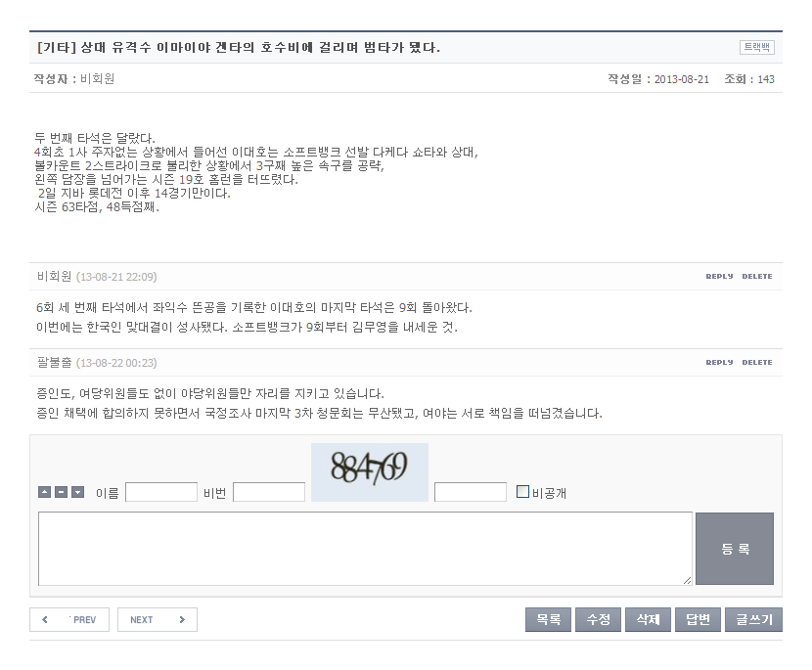Viewport: 812px width, 670px height.
Task: Click REPLY on 비회원 comment
Action: 719,277
